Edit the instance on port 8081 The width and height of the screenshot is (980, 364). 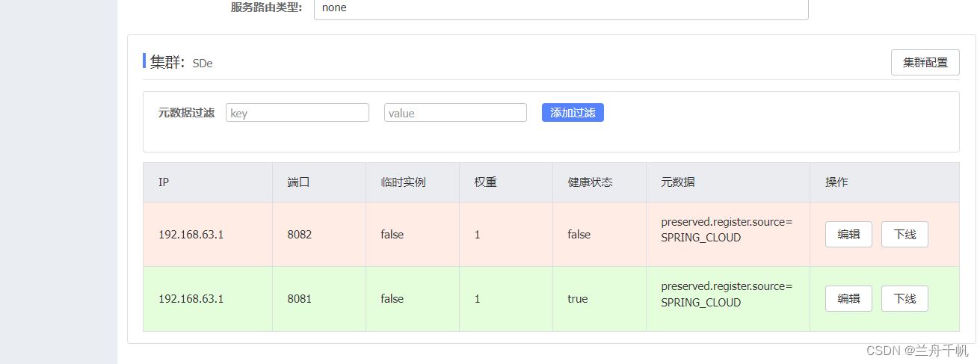tap(848, 298)
